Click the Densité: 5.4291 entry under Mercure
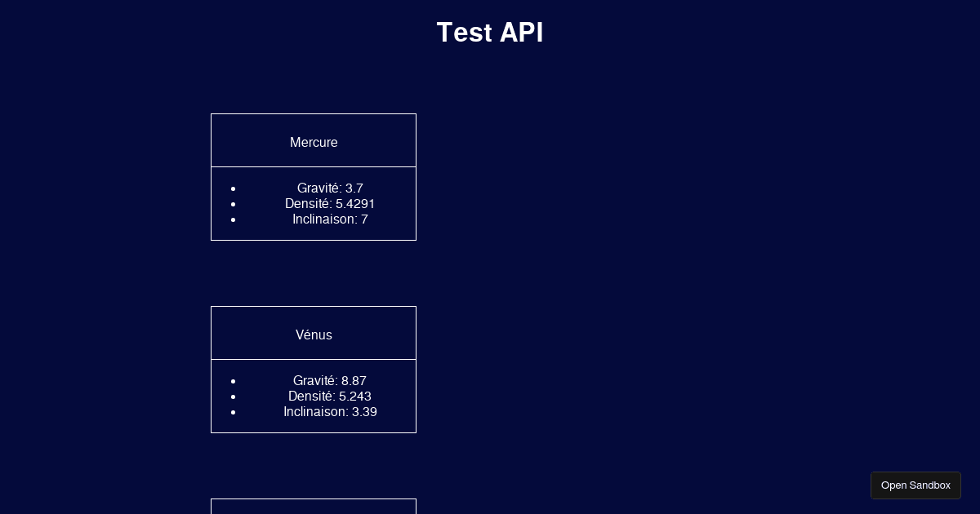The height and width of the screenshot is (514, 980). (330, 204)
